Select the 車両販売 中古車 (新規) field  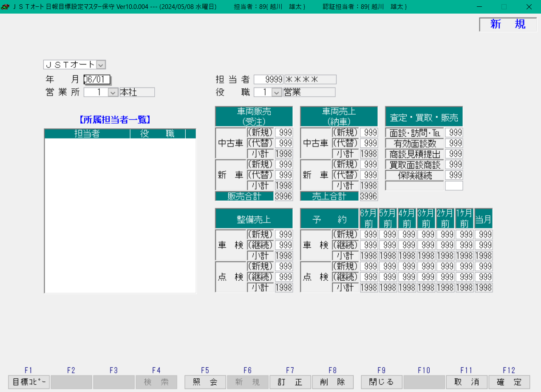point(284,133)
